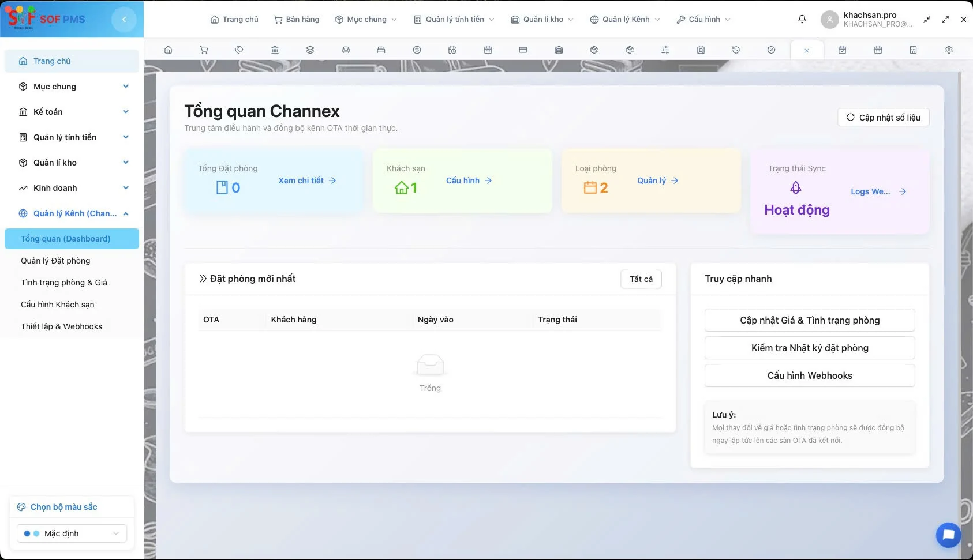Click the dollar coin toolbar icon

pyautogui.click(x=417, y=50)
